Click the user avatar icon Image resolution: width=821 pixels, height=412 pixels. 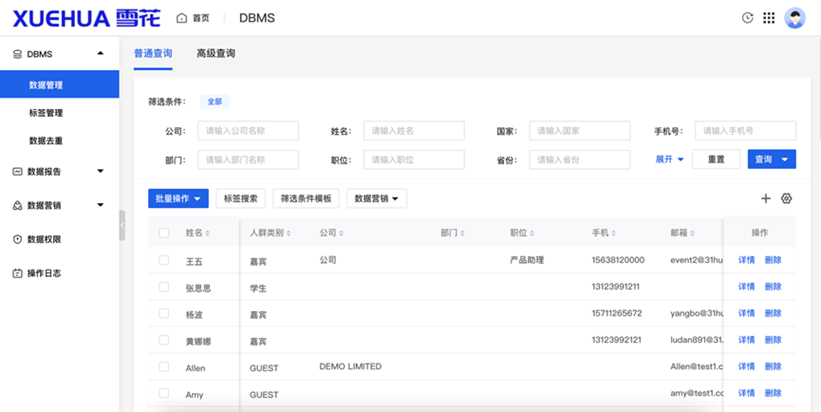tap(795, 18)
